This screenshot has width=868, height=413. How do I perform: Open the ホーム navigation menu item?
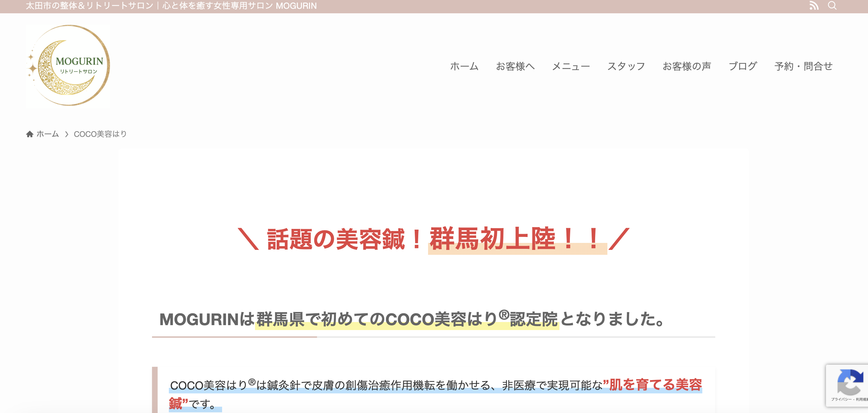coord(464,66)
